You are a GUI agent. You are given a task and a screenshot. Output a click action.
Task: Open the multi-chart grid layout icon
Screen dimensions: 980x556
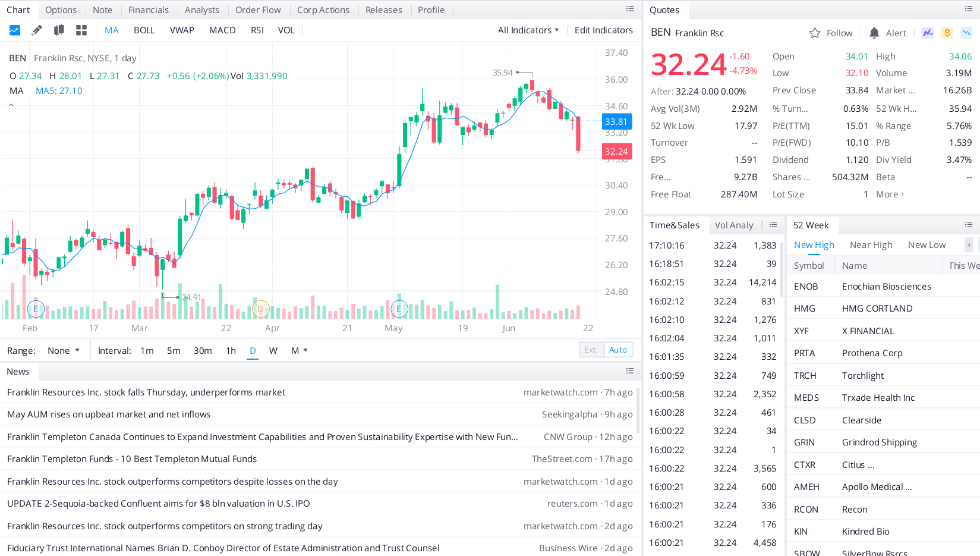click(x=81, y=30)
